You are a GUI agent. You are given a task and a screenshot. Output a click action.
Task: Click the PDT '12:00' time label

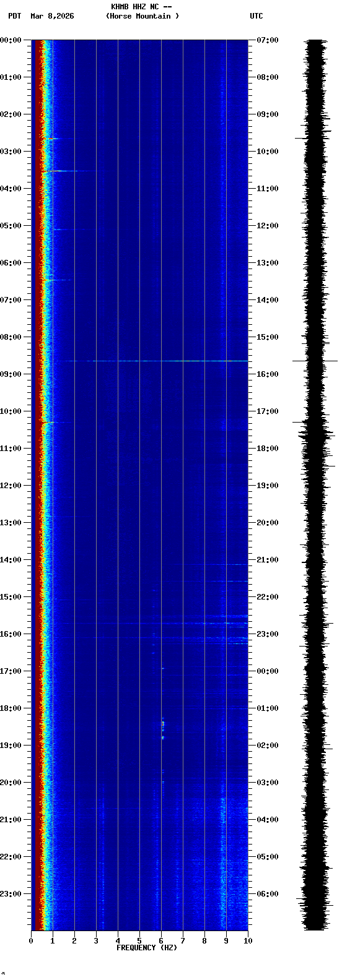point(11,486)
